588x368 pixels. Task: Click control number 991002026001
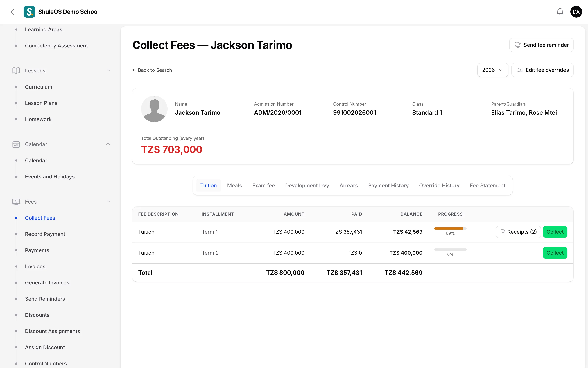pyautogui.click(x=354, y=113)
